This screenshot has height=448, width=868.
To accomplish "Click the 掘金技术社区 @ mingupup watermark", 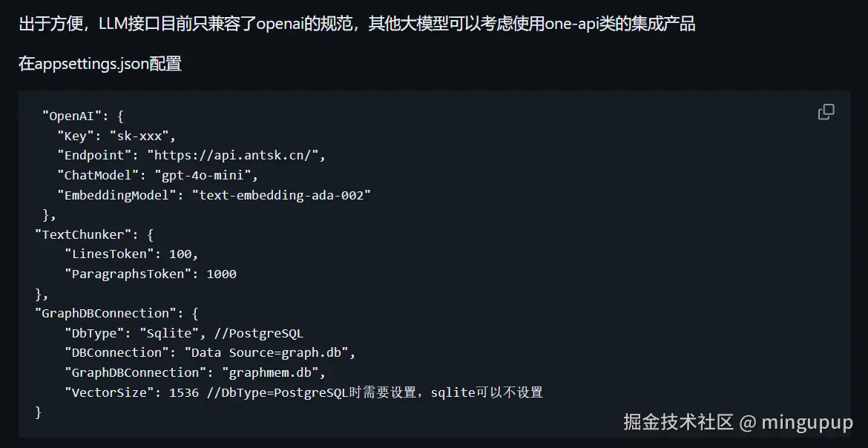I will [738, 422].
